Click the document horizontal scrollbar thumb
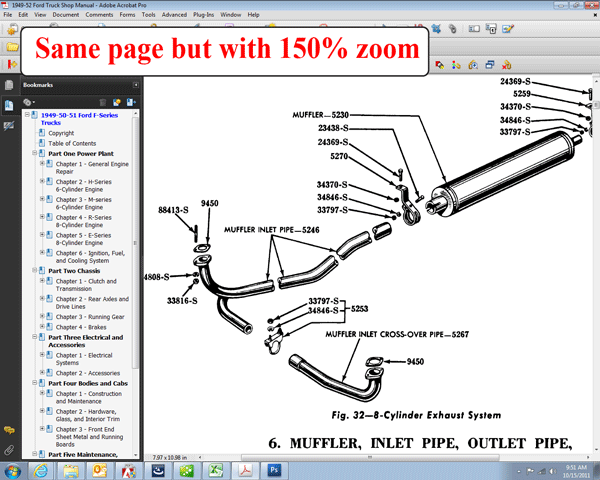Image resolution: width=600 pixels, height=480 pixels. point(370,457)
